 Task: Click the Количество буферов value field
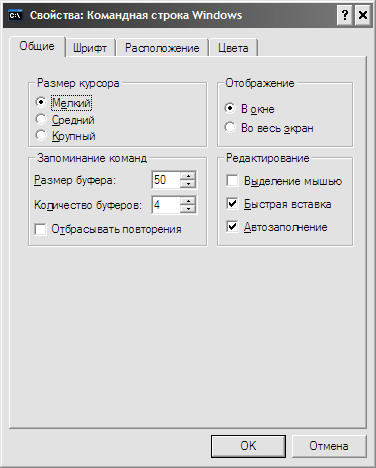[x=166, y=205]
